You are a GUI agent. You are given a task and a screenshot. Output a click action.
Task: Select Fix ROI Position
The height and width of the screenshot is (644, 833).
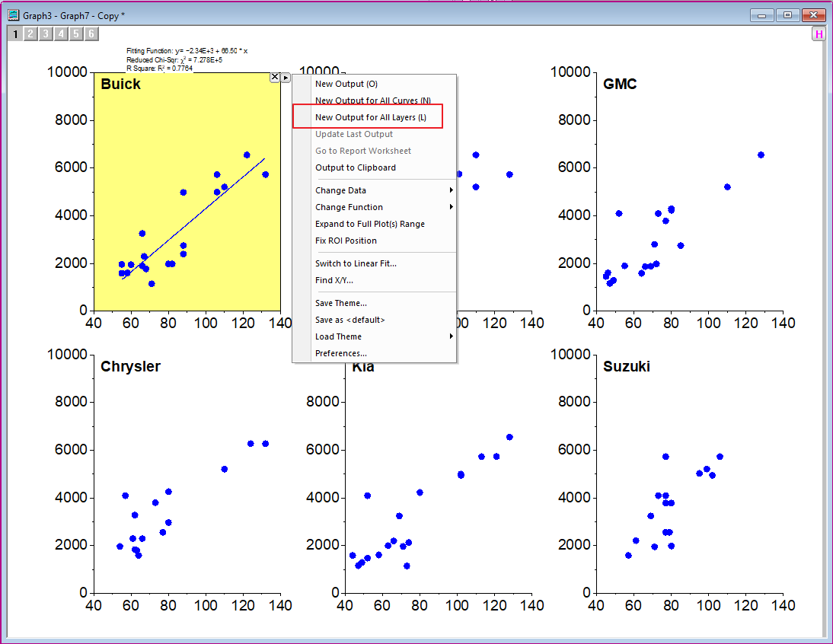click(x=375, y=241)
